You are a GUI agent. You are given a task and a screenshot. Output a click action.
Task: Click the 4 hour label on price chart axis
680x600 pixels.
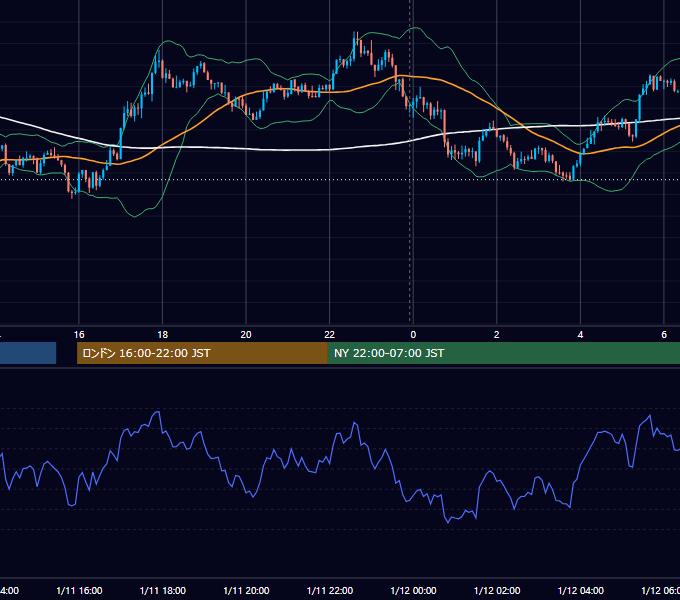580,335
